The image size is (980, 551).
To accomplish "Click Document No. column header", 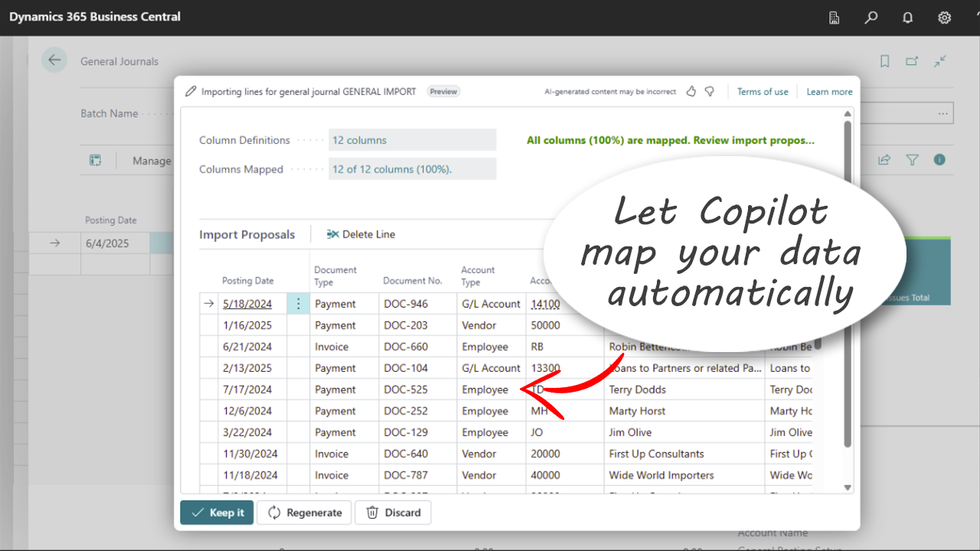I will click(413, 281).
